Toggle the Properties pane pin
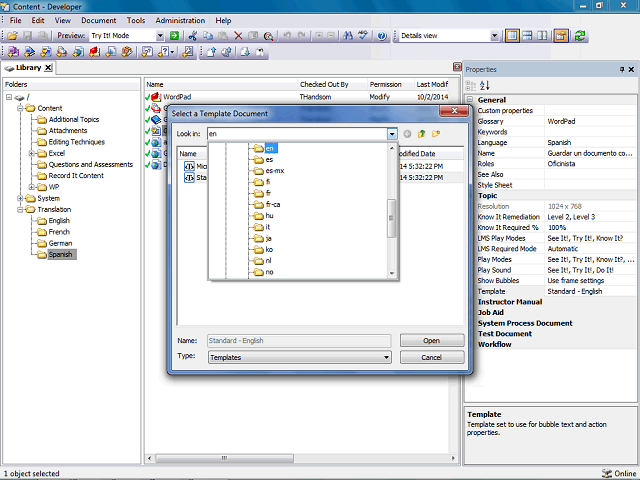Viewport: 640px width, 480px height. [622, 69]
